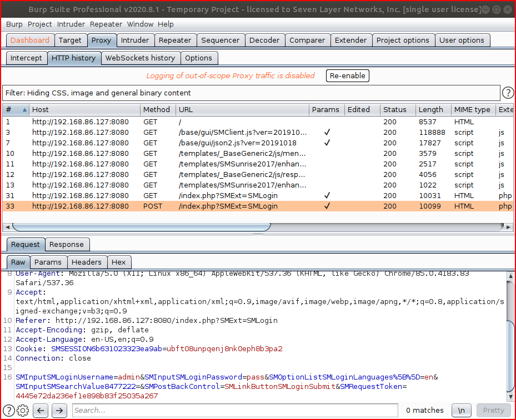Switch to the Params view tab

pyautogui.click(x=48, y=262)
